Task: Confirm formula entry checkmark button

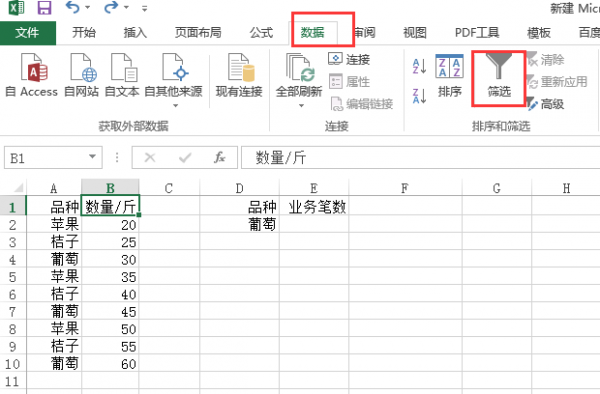Action: click(x=185, y=157)
